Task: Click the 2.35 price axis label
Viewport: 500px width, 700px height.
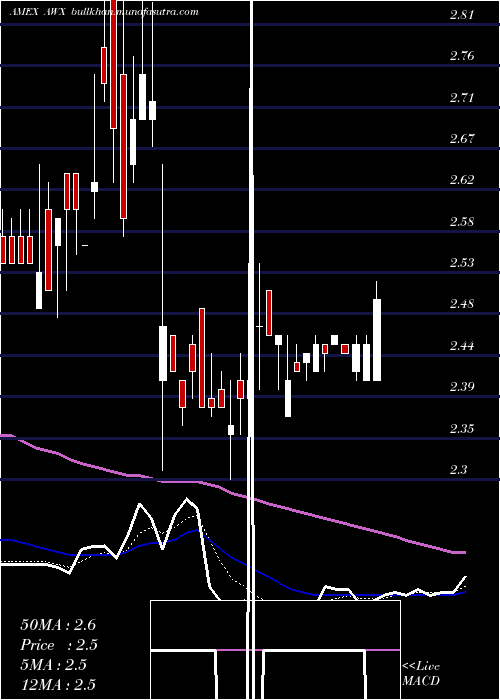Action: coord(462,429)
